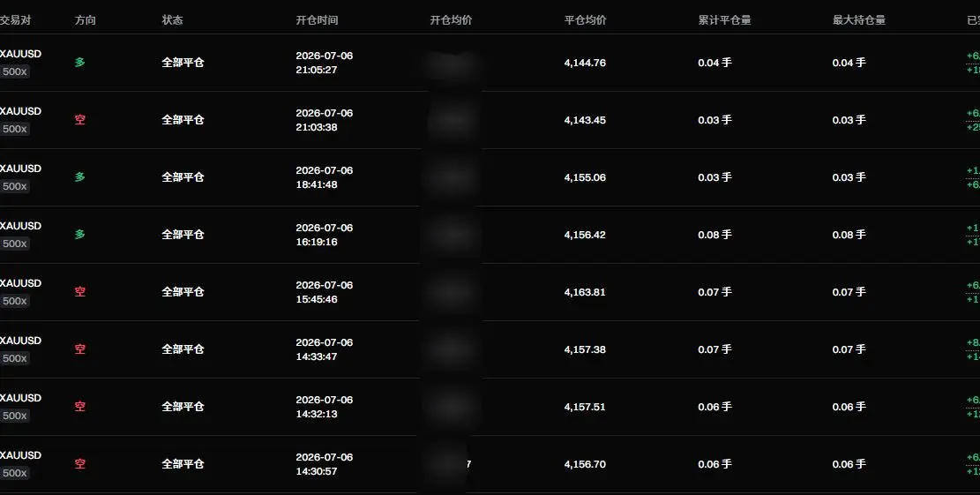Click the 状态 column header
Screen dimensions: 980x495
pyautogui.click(x=173, y=20)
